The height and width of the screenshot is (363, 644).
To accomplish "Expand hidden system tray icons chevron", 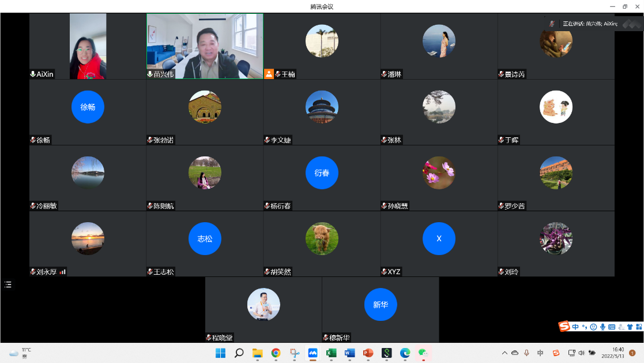I will (504, 353).
